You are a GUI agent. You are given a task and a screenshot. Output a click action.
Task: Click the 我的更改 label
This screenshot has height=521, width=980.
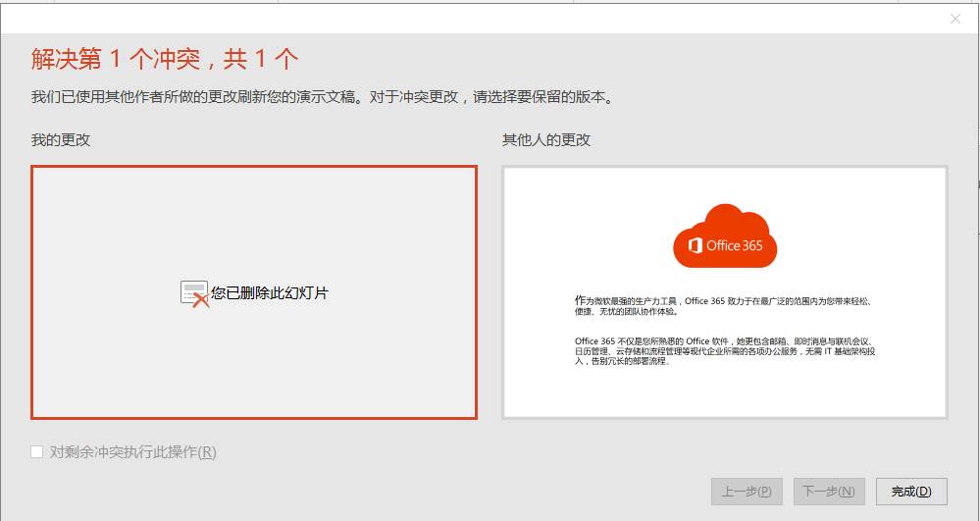point(61,139)
